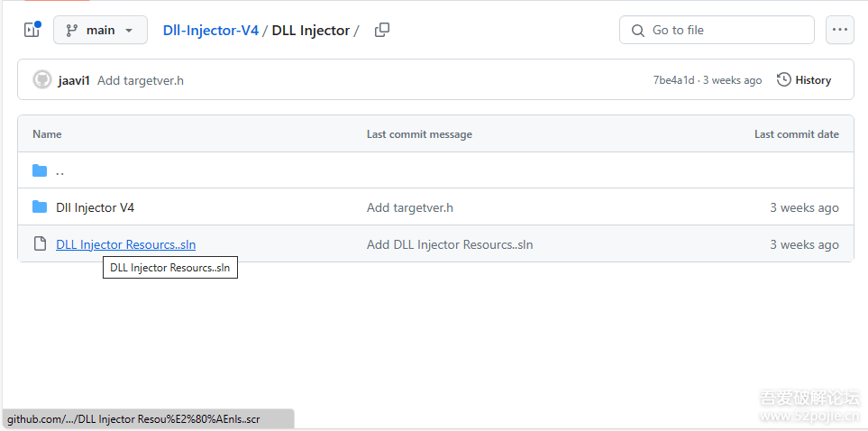Click 3 weeks ago in the Dll Injector V4 row
The width and height of the screenshot is (868, 431).
[x=804, y=207]
